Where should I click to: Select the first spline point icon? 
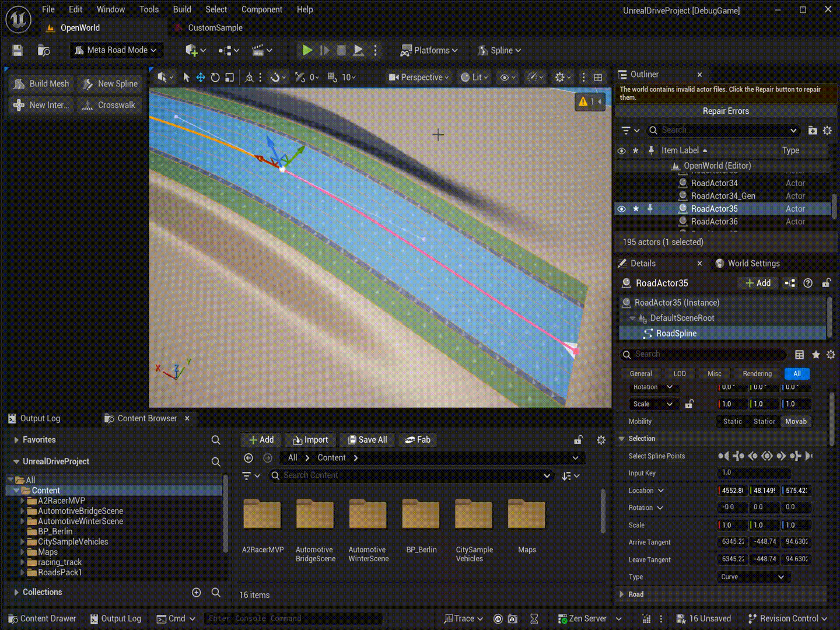point(723,456)
